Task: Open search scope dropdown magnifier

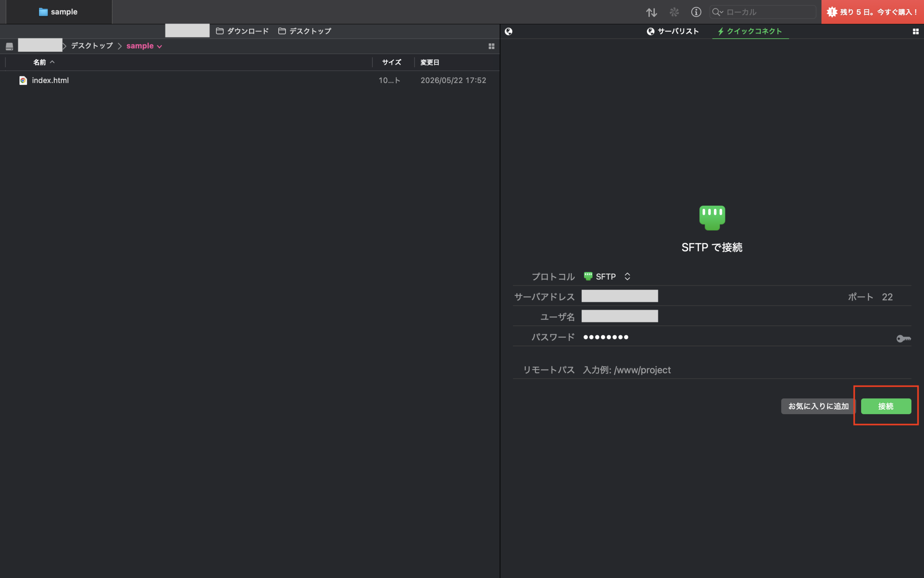Action: pos(718,12)
